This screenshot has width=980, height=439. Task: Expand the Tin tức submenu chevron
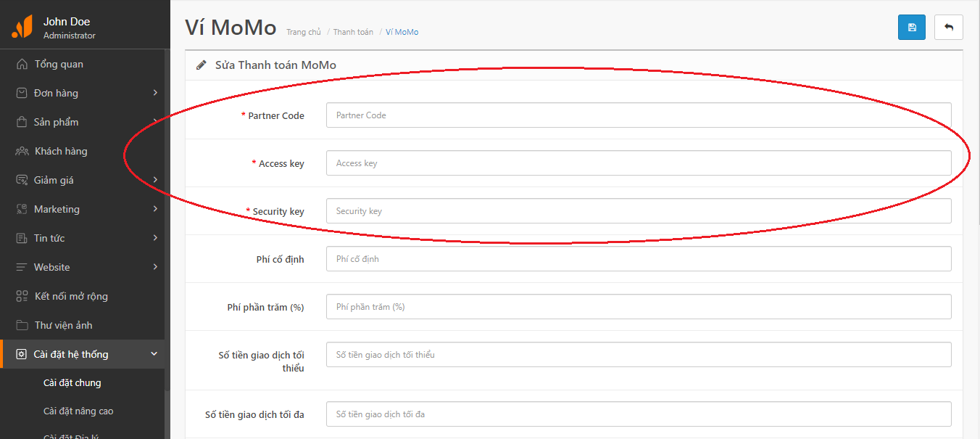pyautogui.click(x=155, y=238)
